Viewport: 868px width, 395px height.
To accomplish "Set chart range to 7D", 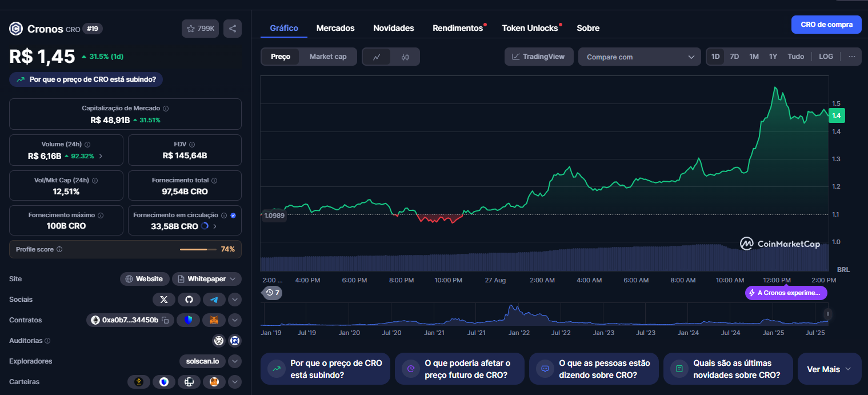I will point(735,57).
